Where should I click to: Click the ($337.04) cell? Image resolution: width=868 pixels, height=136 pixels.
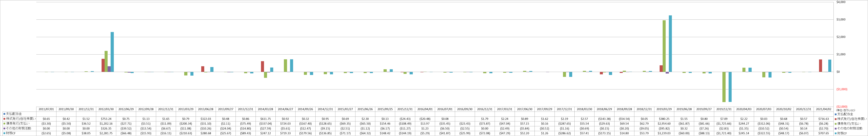[266, 124]
